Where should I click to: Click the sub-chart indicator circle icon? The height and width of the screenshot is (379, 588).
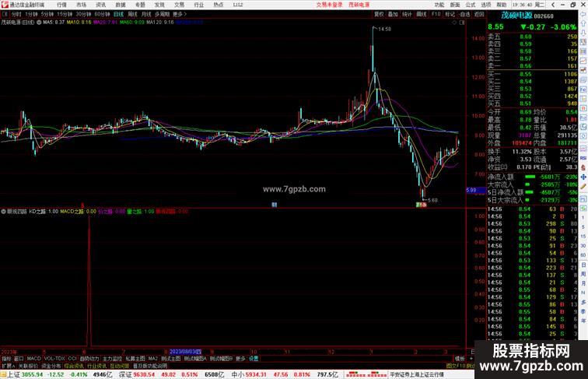(x=3, y=212)
